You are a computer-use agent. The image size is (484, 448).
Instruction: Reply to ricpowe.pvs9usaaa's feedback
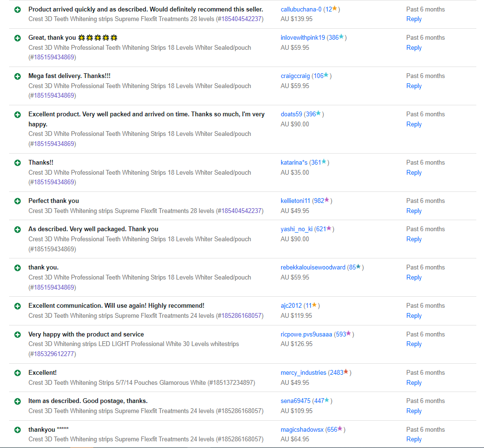pyautogui.click(x=414, y=344)
